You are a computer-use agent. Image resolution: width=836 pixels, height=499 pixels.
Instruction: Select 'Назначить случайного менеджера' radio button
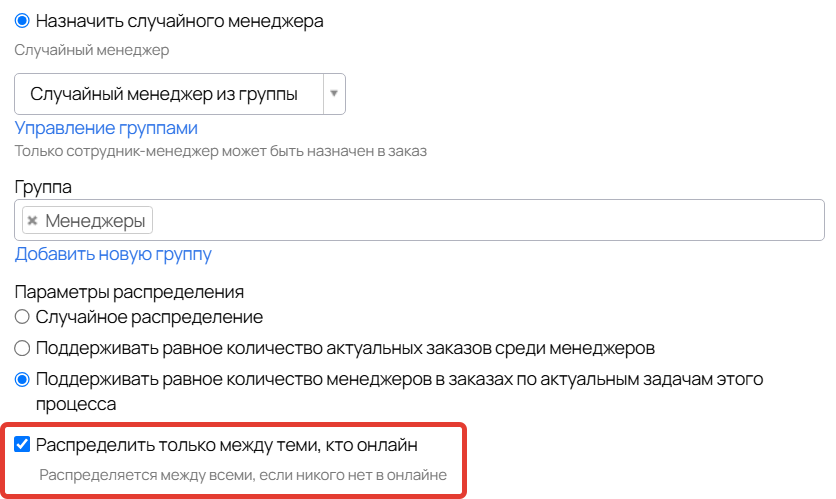(x=22, y=21)
